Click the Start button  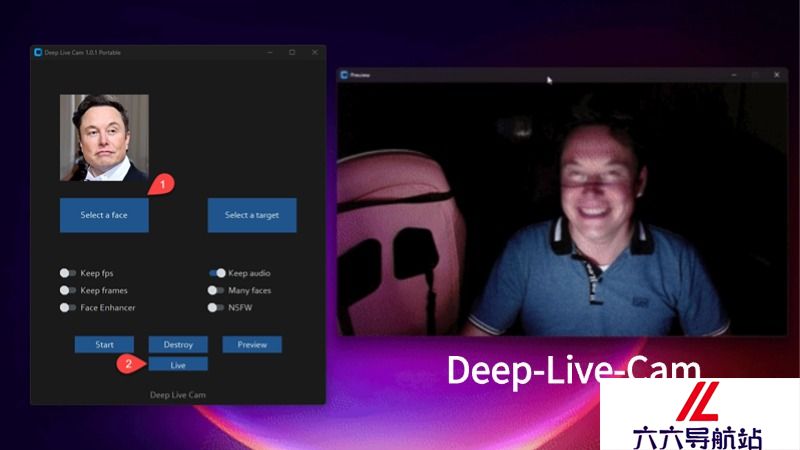coord(104,344)
